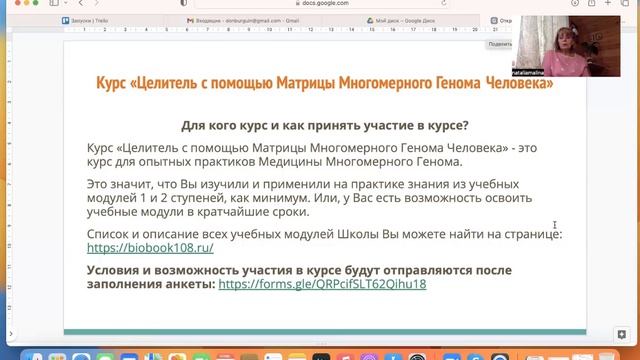Open the privacy shield icon in toolbar
Screen dimensions: 640x360
point(184,3)
